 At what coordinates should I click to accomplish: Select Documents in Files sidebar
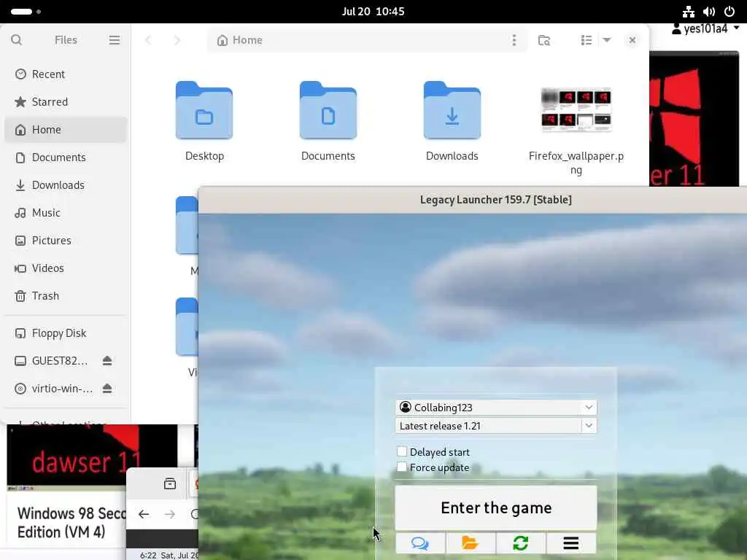pos(66,157)
